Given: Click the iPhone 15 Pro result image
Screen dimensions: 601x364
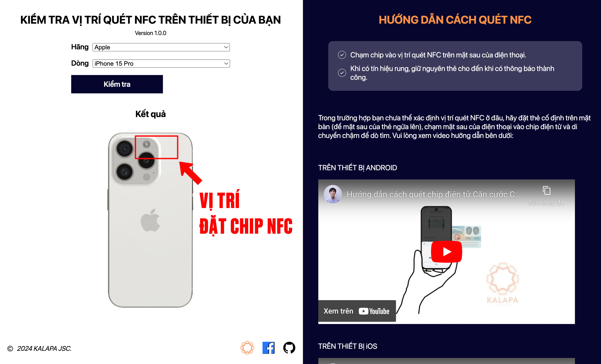Looking at the screenshot, I should (150, 220).
